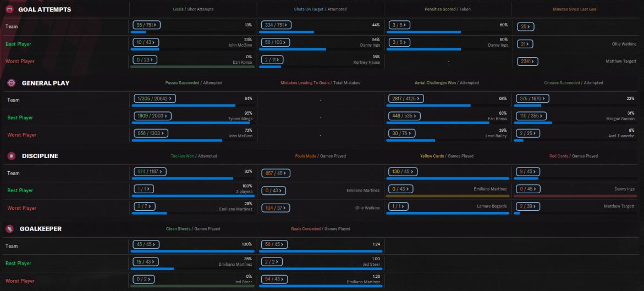
Task: Click the DISCIPLINE section title
Action: click(40, 156)
